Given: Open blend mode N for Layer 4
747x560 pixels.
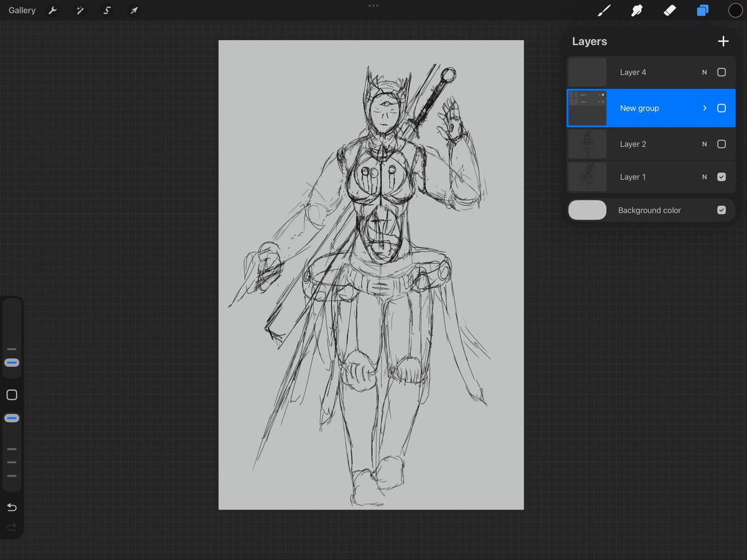Looking at the screenshot, I should pyautogui.click(x=705, y=72).
